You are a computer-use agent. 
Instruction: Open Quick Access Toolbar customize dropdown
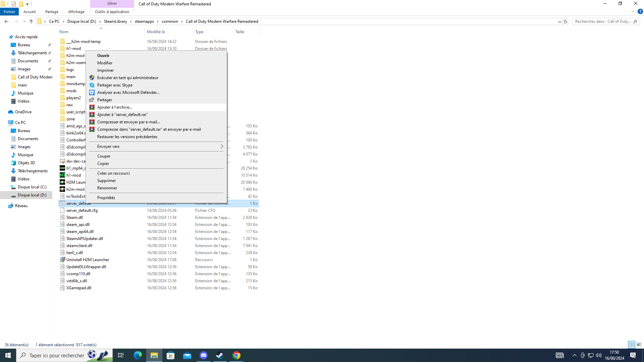(28, 4)
